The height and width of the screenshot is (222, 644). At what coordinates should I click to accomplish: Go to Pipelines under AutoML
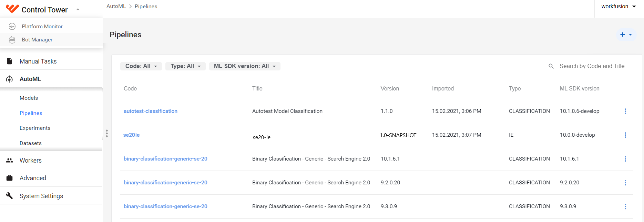coord(31,113)
